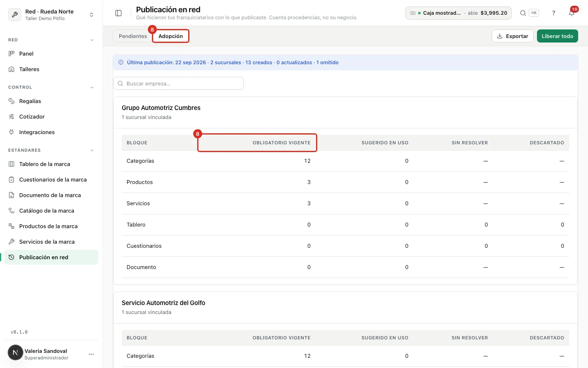Click the Tablero de la marca icon
Viewport: 588px width, 368px height.
click(x=11, y=164)
